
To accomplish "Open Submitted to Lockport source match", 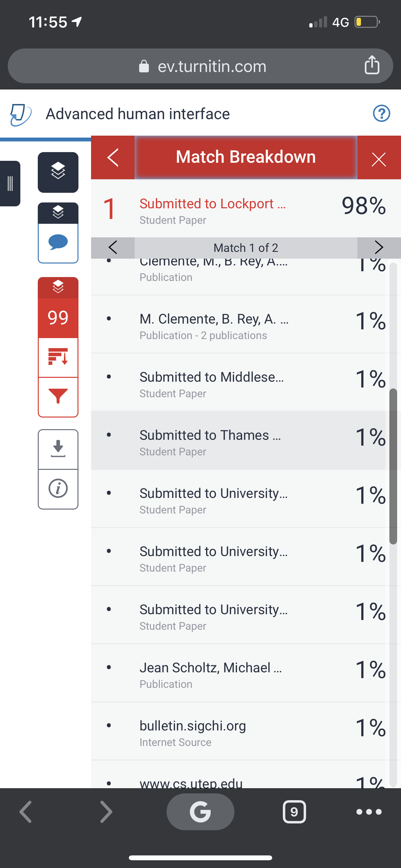I will pos(246,209).
